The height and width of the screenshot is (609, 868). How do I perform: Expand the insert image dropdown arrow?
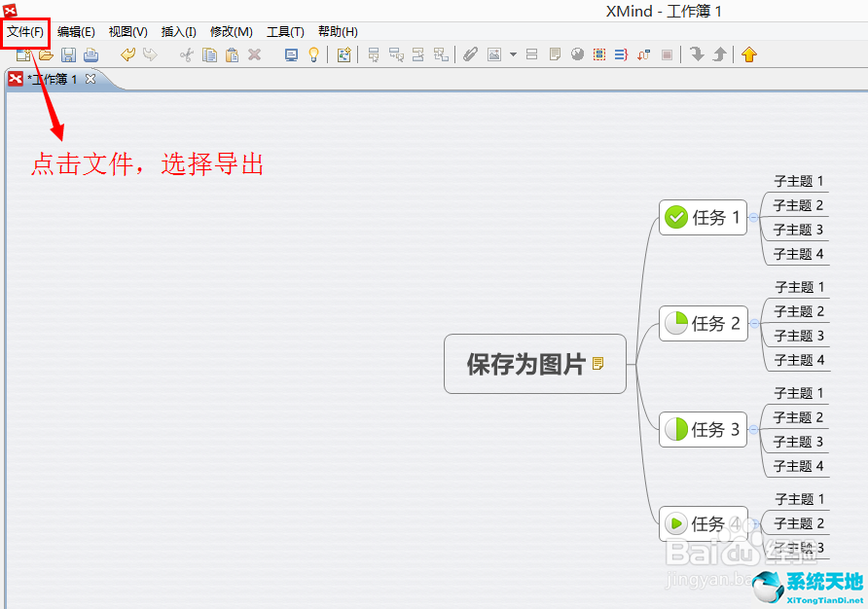513,54
